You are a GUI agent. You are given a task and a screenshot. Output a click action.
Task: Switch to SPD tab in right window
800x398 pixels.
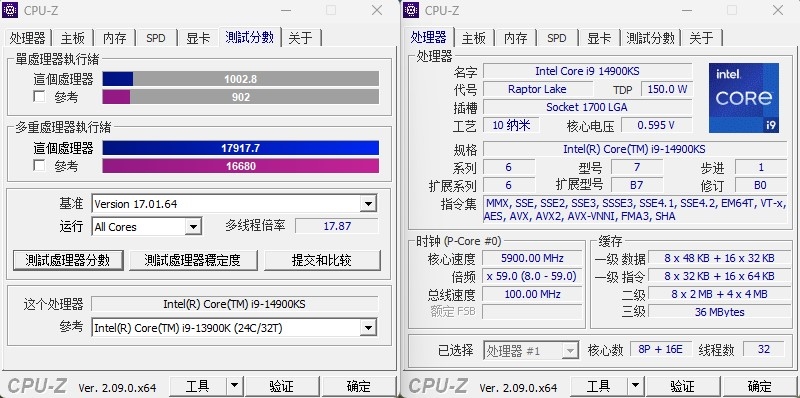click(557, 38)
